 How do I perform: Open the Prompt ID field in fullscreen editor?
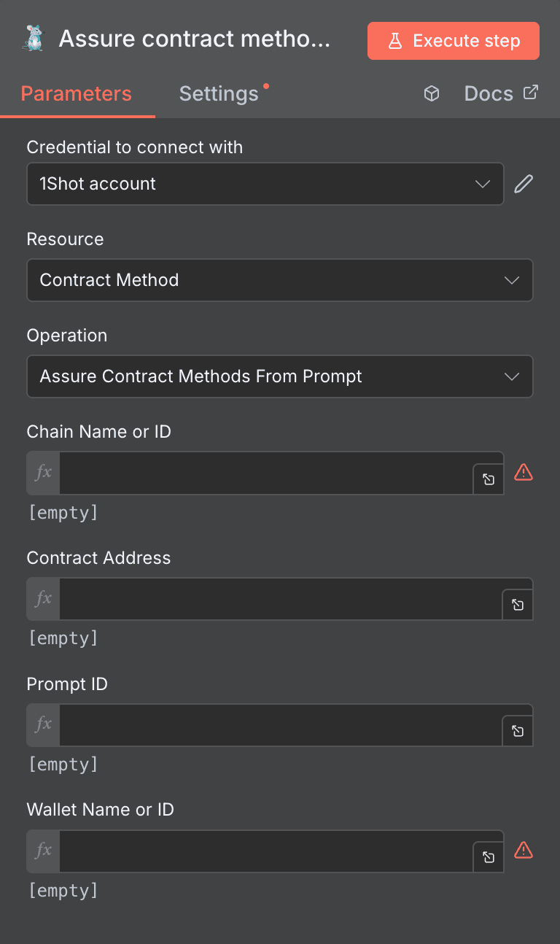pyautogui.click(x=518, y=730)
